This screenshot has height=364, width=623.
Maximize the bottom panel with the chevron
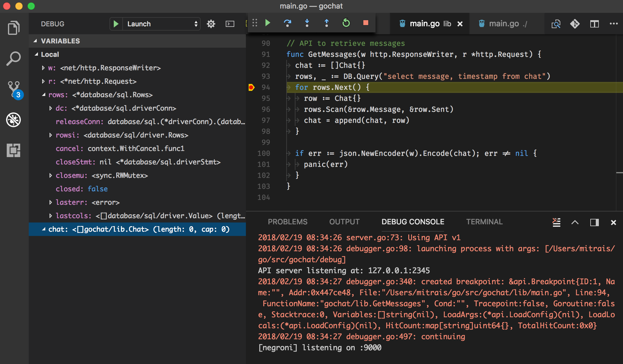[575, 222]
